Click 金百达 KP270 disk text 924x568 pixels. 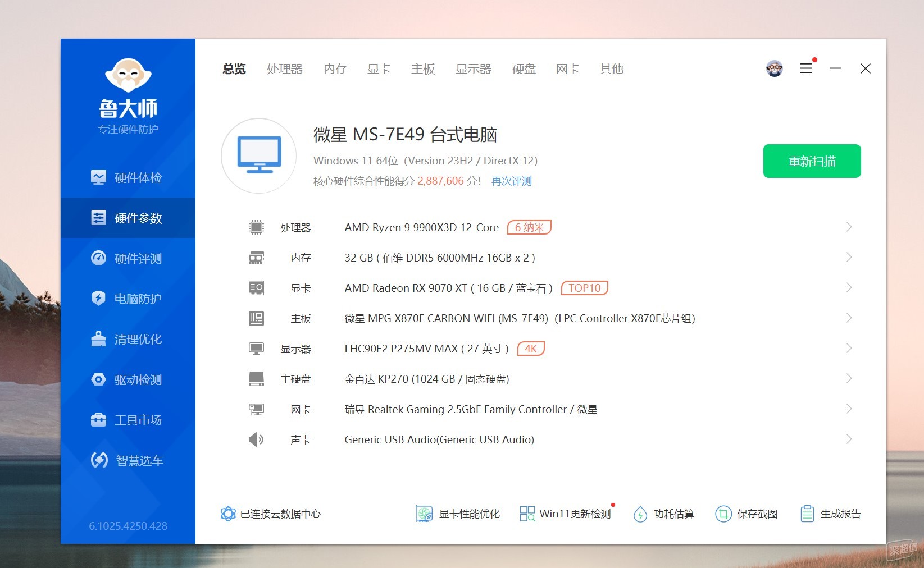427,379
